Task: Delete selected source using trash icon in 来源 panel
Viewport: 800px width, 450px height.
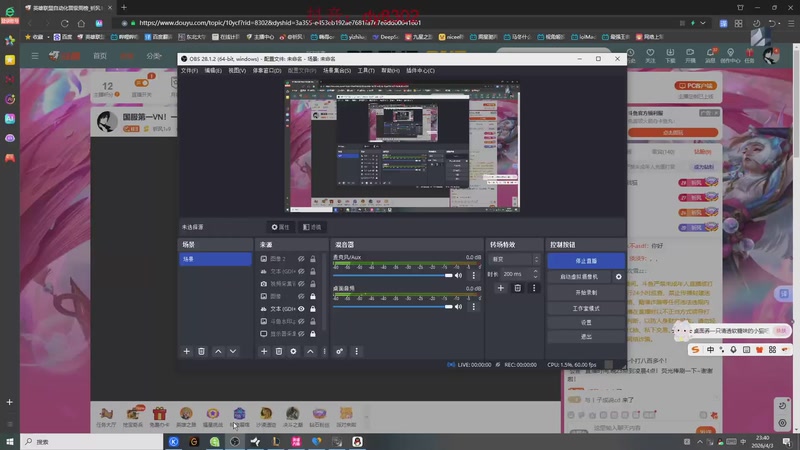Action: [x=279, y=352]
